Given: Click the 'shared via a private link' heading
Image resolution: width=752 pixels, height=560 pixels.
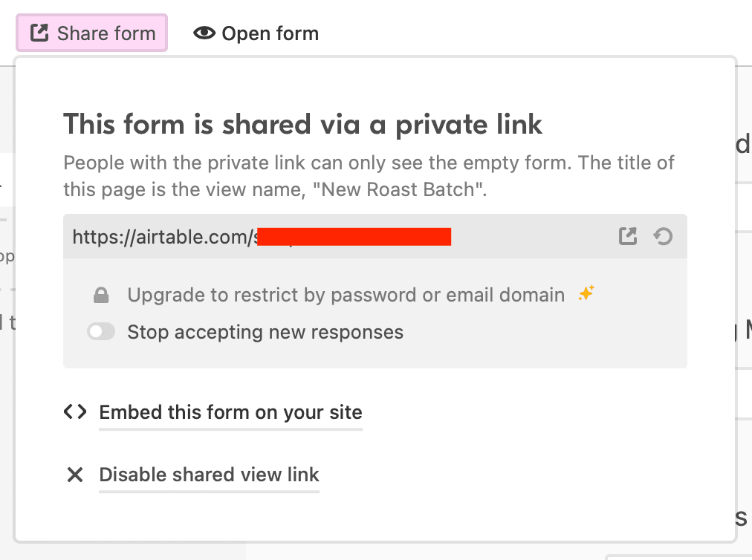Looking at the screenshot, I should click(x=302, y=124).
